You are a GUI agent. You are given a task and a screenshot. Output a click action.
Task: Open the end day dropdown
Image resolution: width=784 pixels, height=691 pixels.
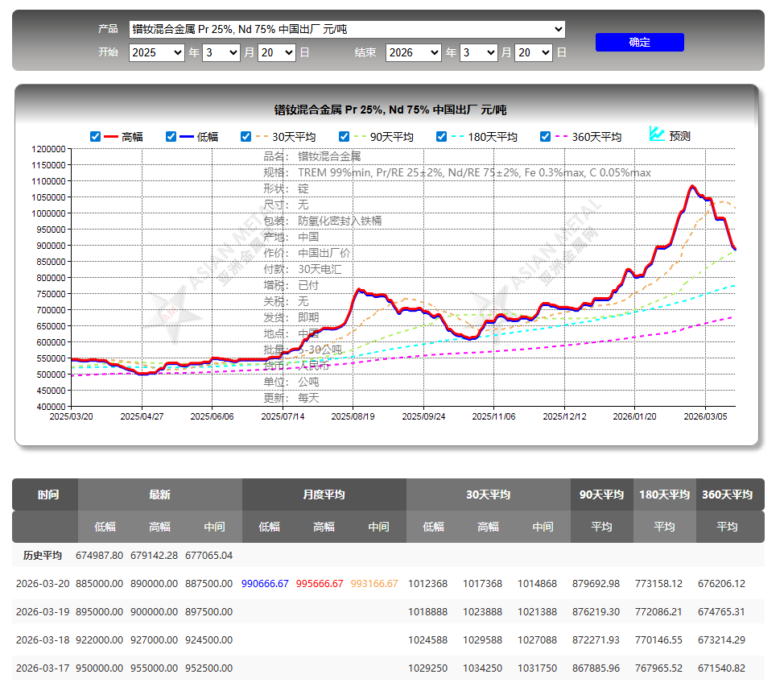click(534, 52)
